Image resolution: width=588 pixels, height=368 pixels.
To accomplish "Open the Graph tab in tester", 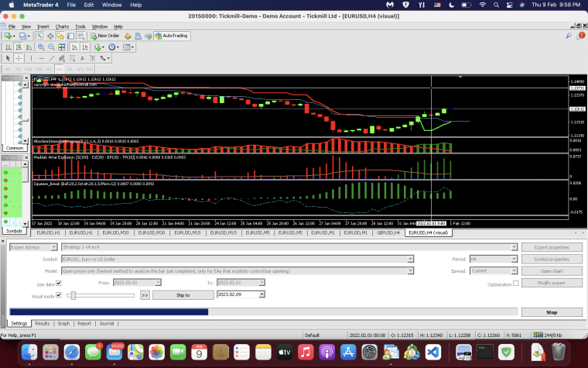I will click(63, 323).
